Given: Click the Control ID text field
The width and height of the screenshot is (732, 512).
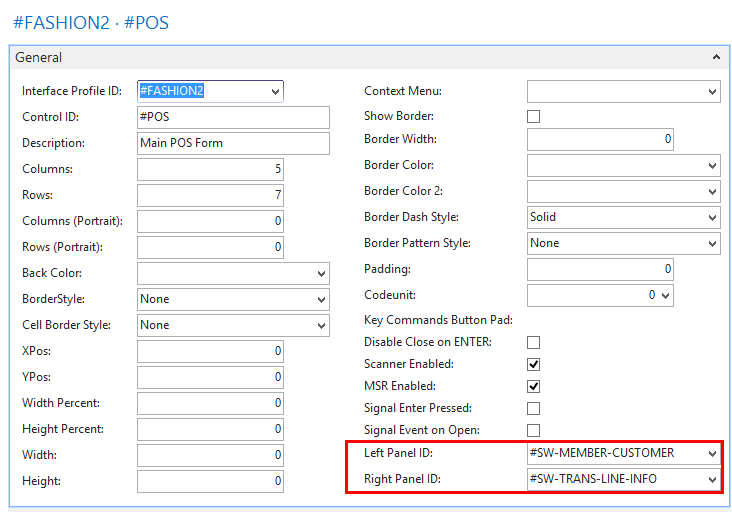Looking at the screenshot, I should [233, 117].
